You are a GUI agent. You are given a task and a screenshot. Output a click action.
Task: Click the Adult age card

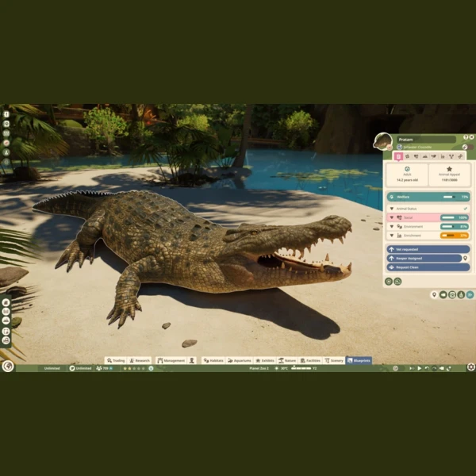click(407, 175)
